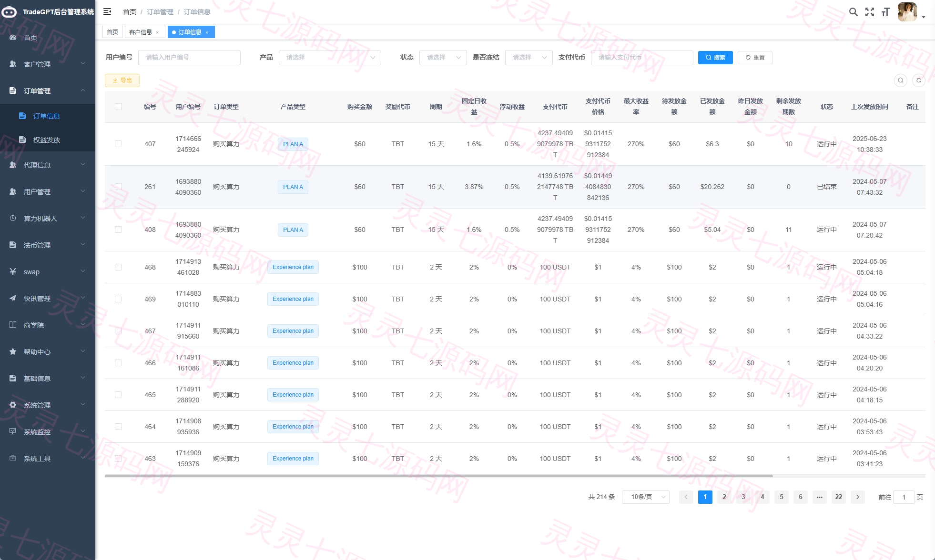Click the 快讯管理 paper-plane icon
This screenshot has height=560, width=935.
coord(13,298)
